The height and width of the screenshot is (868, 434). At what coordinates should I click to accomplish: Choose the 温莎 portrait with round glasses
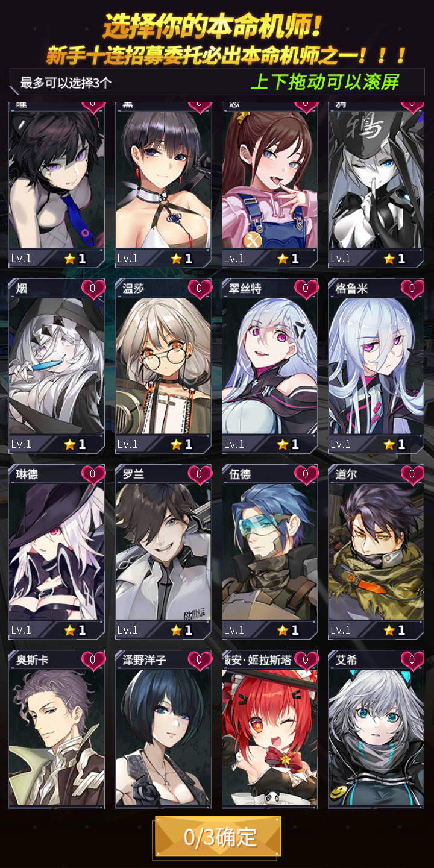click(163, 366)
